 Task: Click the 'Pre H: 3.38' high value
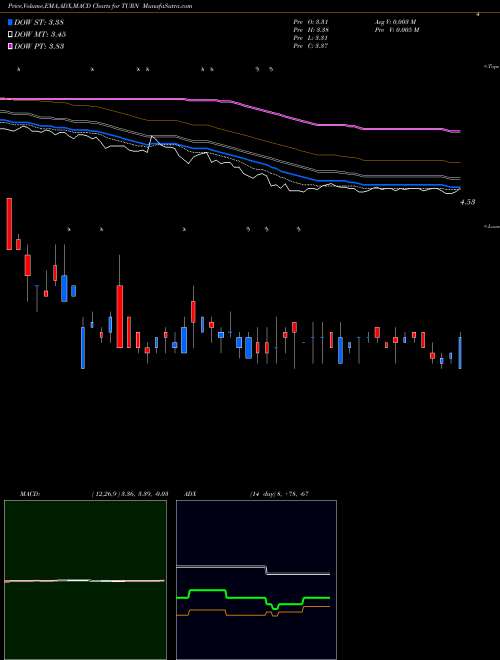click(x=311, y=30)
